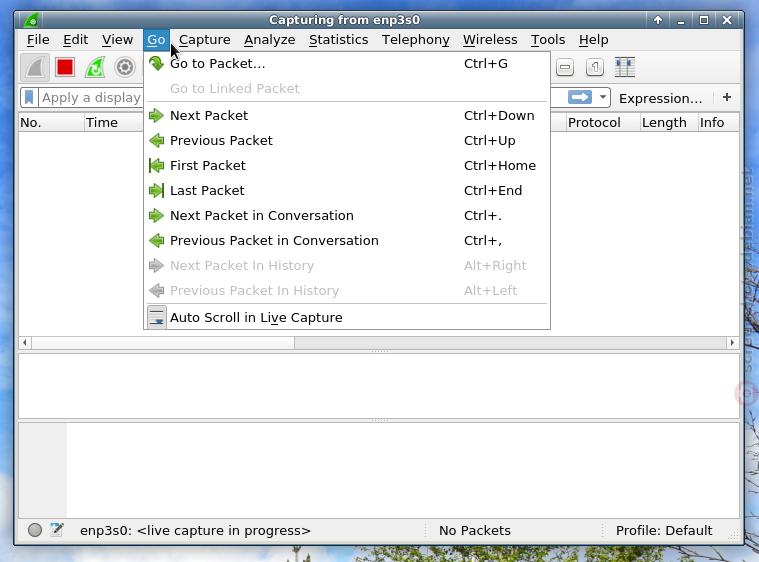Click the live capture in progress status text
The height and width of the screenshot is (562, 759).
click(195, 531)
